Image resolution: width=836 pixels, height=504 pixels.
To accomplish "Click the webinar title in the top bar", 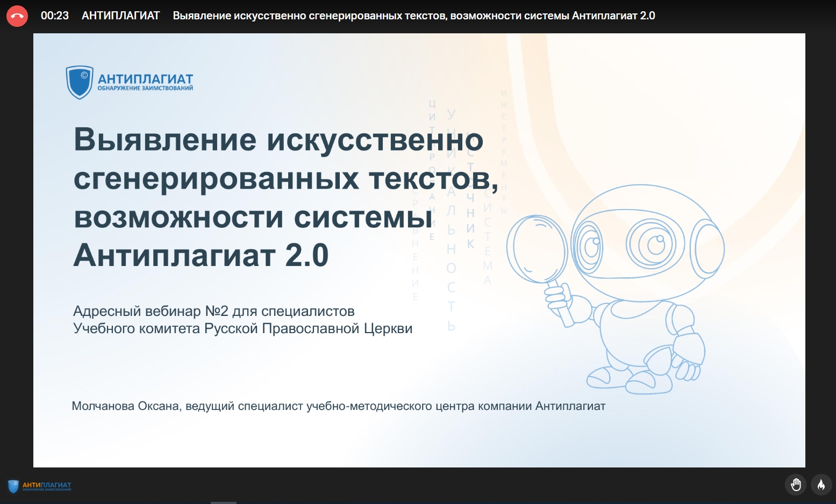I will [413, 16].
